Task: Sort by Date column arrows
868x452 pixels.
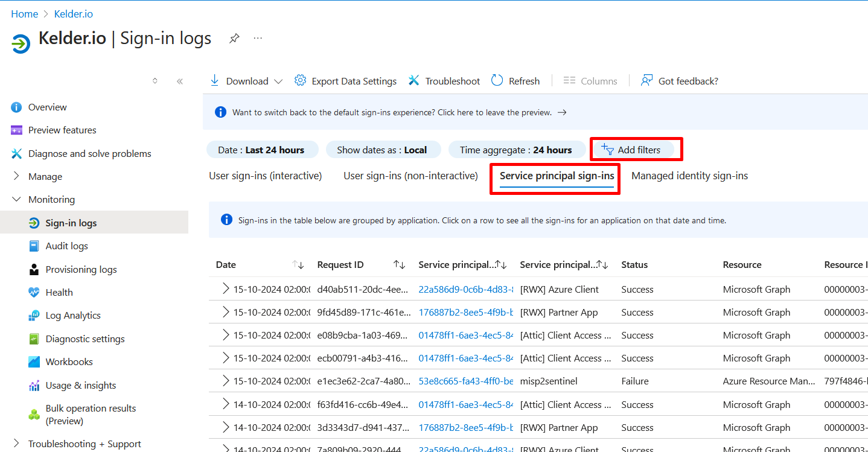Action: click(298, 265)
